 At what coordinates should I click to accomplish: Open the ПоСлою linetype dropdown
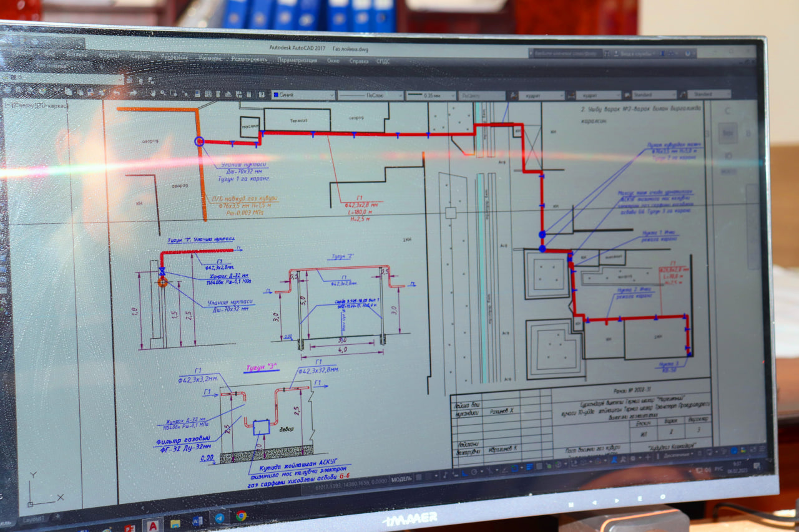(x=370, y=95)
